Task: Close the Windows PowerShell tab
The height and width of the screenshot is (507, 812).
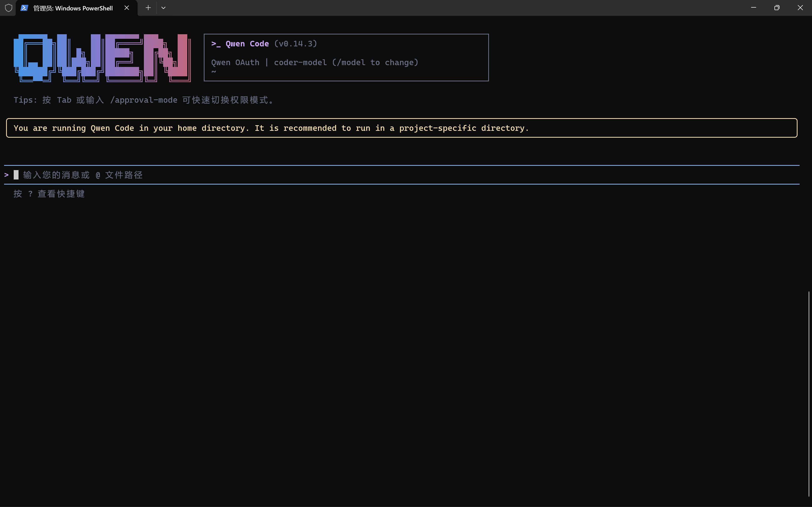Action: click(127, 8)
